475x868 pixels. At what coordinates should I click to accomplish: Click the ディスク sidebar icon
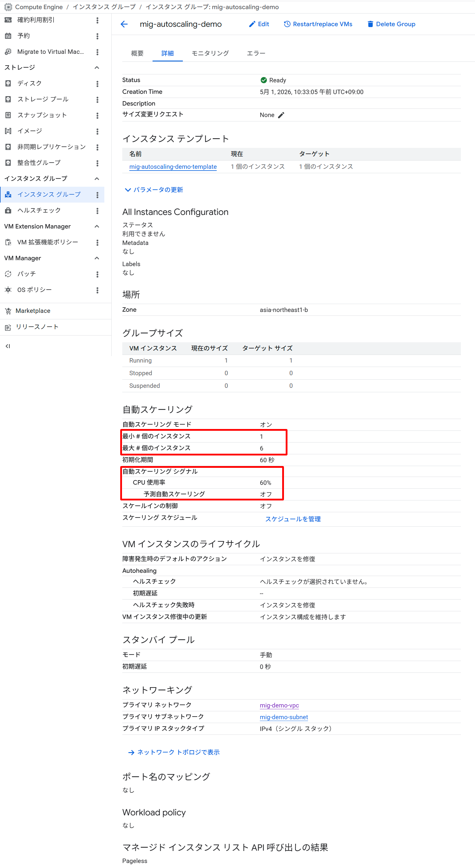pyautogui.click(x=8, y=83)
